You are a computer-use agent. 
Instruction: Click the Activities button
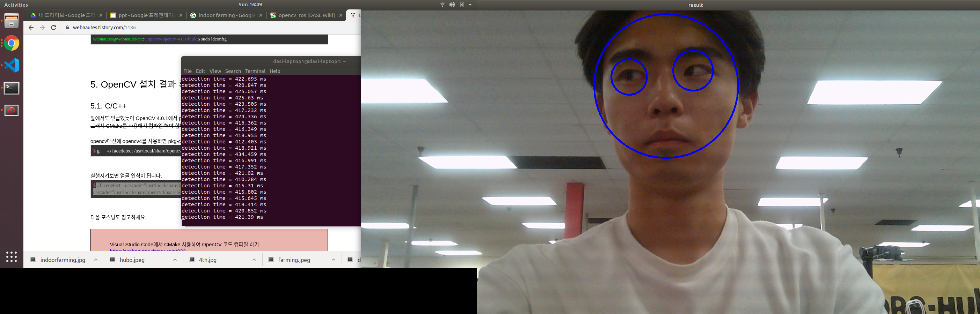click(x=16, y=5)
